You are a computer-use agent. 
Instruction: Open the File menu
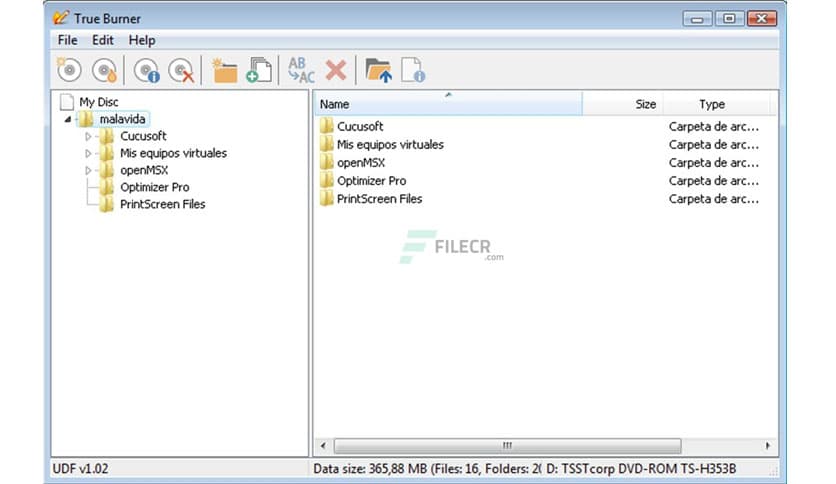pyautogui.click(x=67, y=40)
